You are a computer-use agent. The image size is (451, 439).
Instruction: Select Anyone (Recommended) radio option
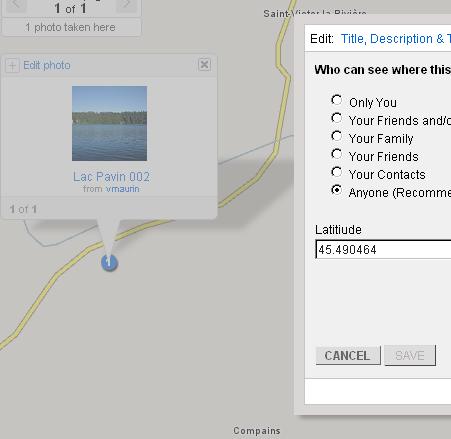pos(337,190)
